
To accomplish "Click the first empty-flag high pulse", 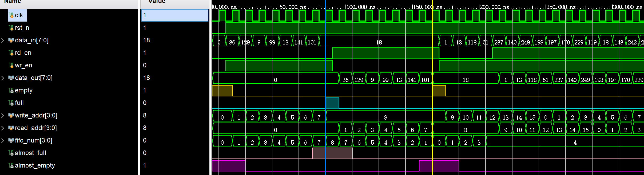I will 222,91.
